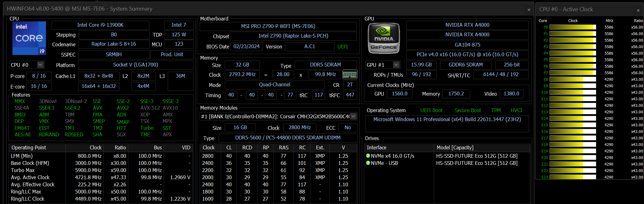Click the GPU clock 1560.0 value
This screenshot has height=204, width=644.
tap(400, 94)
